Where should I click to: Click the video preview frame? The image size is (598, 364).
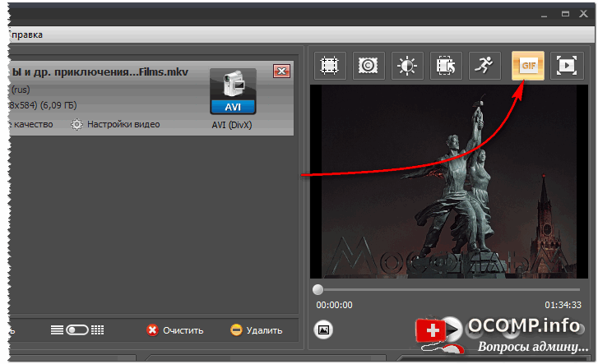449,182
